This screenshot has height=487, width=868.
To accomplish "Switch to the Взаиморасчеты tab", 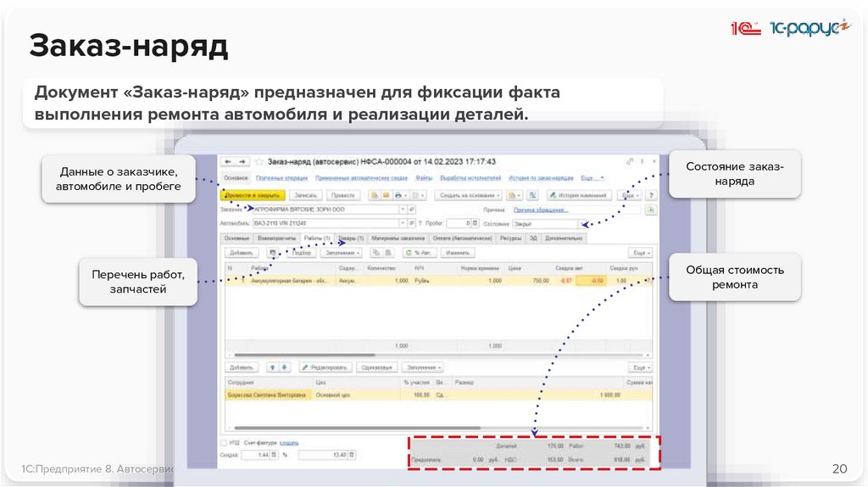I will 277,238.
